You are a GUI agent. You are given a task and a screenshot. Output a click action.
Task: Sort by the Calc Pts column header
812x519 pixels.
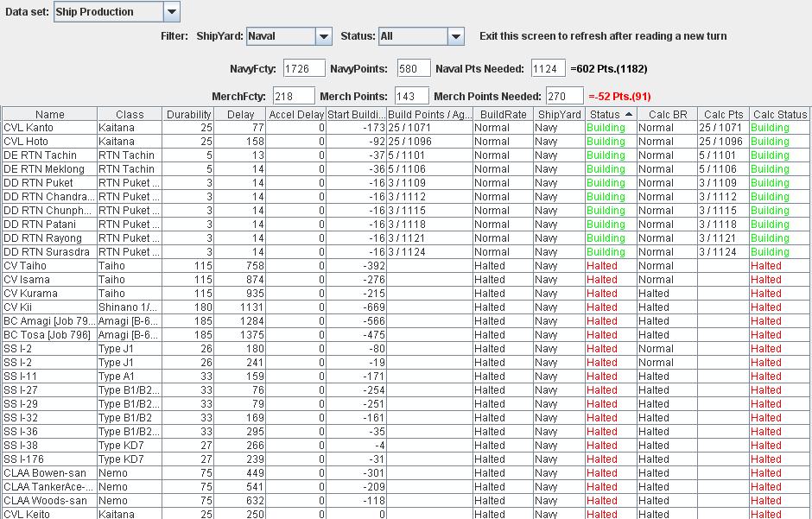coord(723,114)
